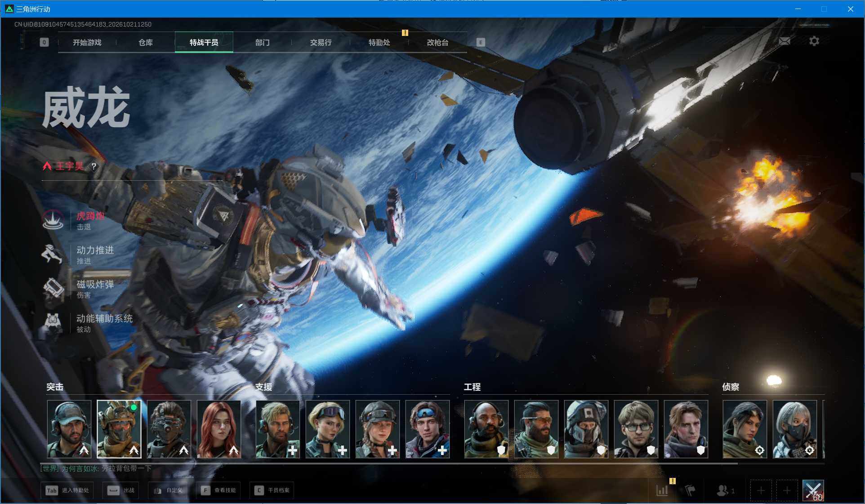The image size is (865, 504).
Task: Switch to the 仓库 tab
Action: [146, 42]
